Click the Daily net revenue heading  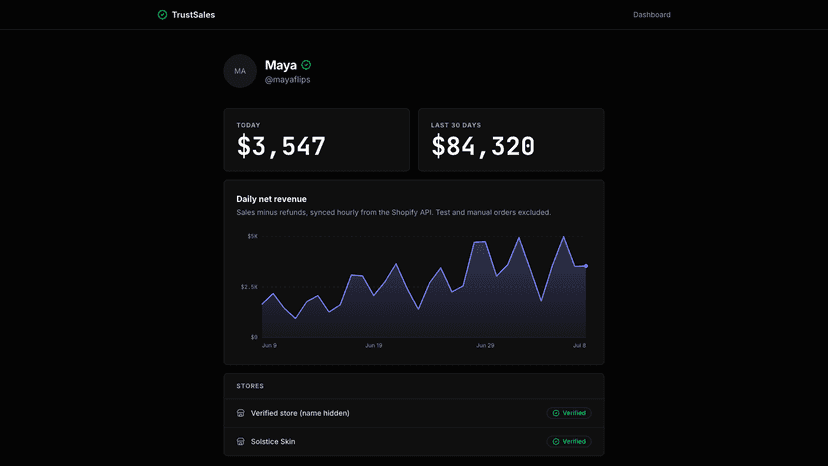[x=271, y=199]
